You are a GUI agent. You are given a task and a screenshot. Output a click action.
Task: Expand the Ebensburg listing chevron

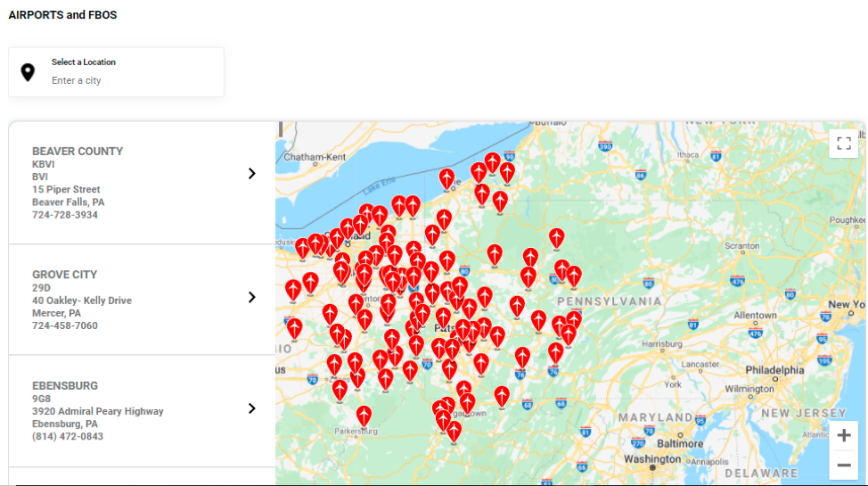coord(252,408)
